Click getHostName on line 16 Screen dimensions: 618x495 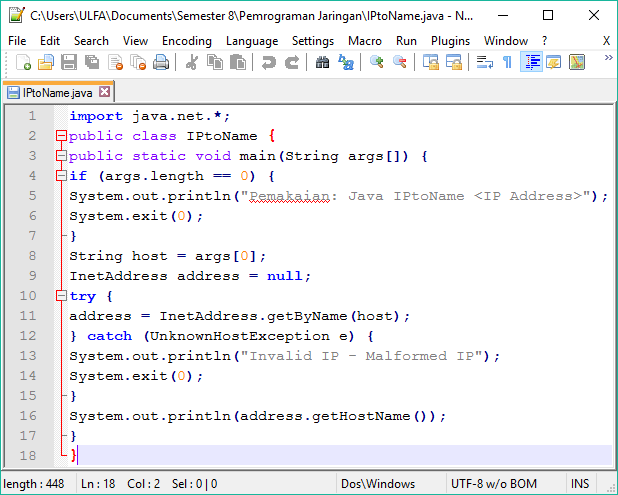(x=361, y=416)
